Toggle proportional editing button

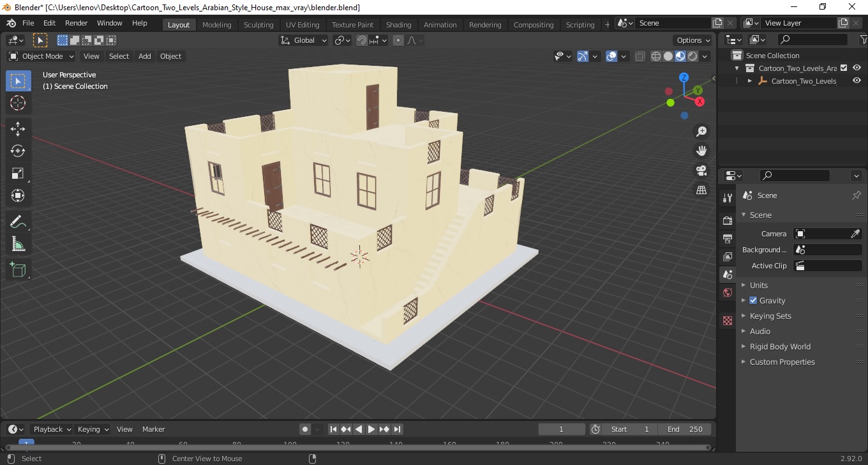398,40
